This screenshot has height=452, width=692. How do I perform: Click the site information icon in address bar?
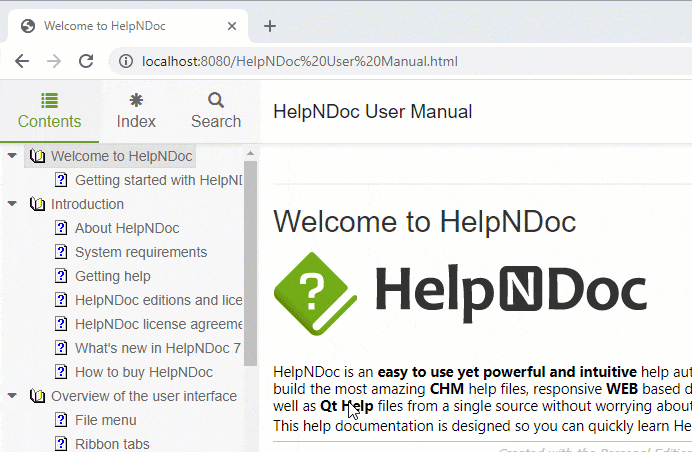(126, 61)
